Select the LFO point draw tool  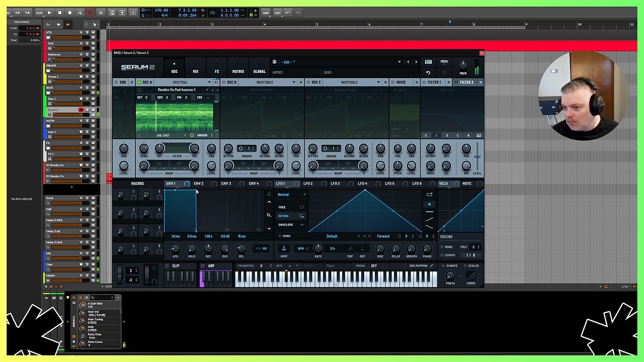point(429,204)
